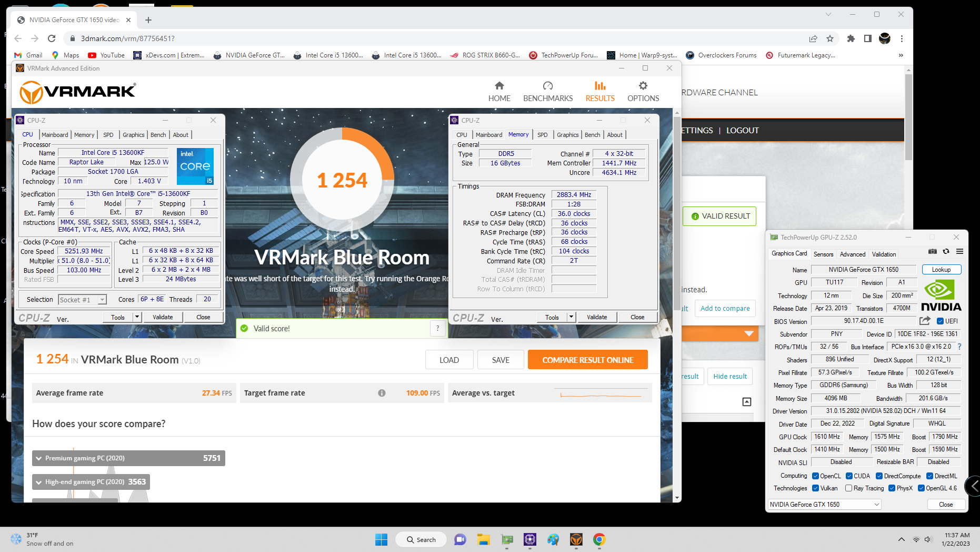Click the scroll-to-top arrow icon on webpage
980x552 pixels.
click(746, 402)
